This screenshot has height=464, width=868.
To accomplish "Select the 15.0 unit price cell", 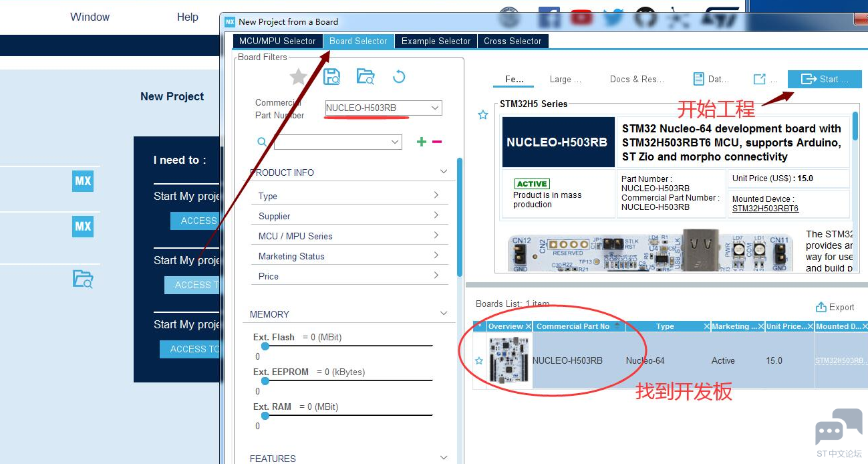I will coord(774,361).
